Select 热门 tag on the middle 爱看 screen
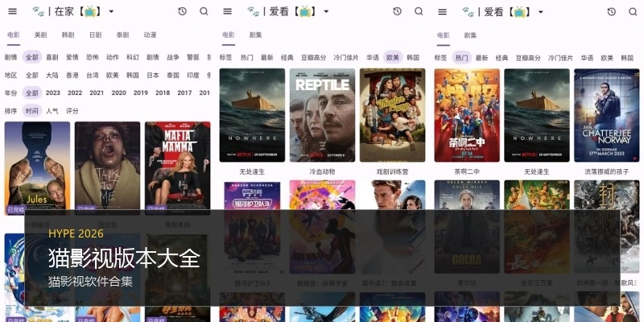Screen dimensions: 644x322 pyautogui.click(x=246, y=57)
